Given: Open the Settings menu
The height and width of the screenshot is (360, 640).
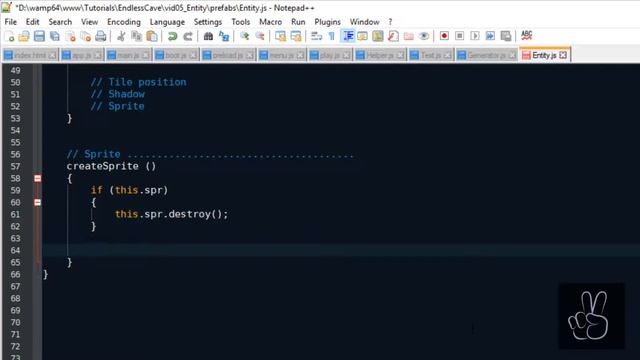Looking at the screenshot, I should (208, 22).
